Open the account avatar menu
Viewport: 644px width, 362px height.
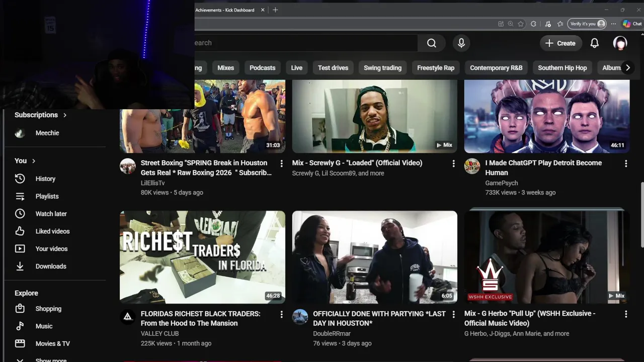click(x=620, y=43)
